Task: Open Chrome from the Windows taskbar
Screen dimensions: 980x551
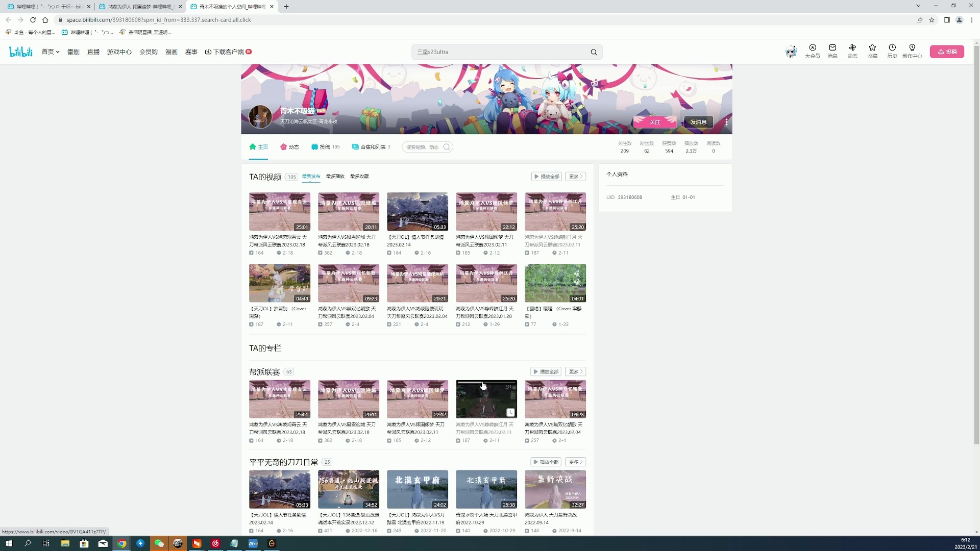Action: click(121, 543)
